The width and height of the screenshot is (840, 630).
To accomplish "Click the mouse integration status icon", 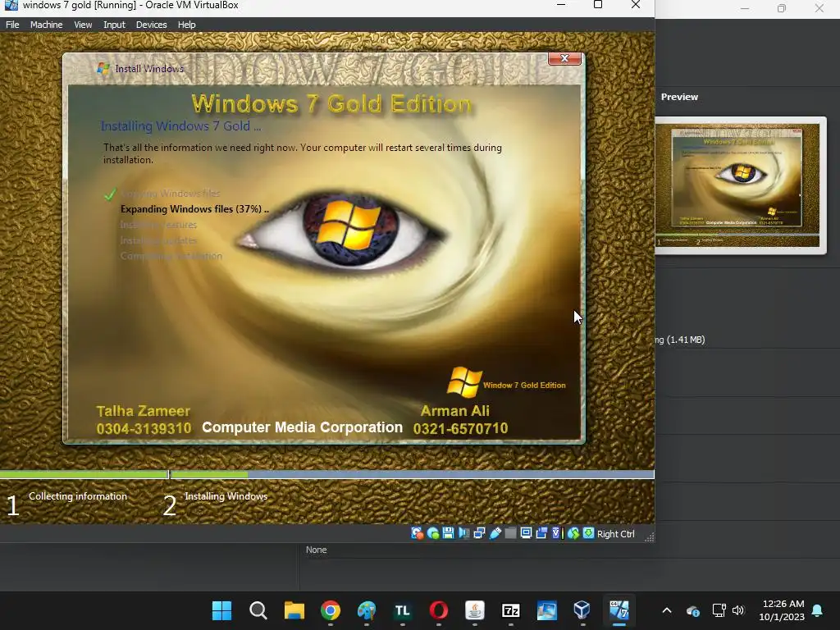I will 573,533.
